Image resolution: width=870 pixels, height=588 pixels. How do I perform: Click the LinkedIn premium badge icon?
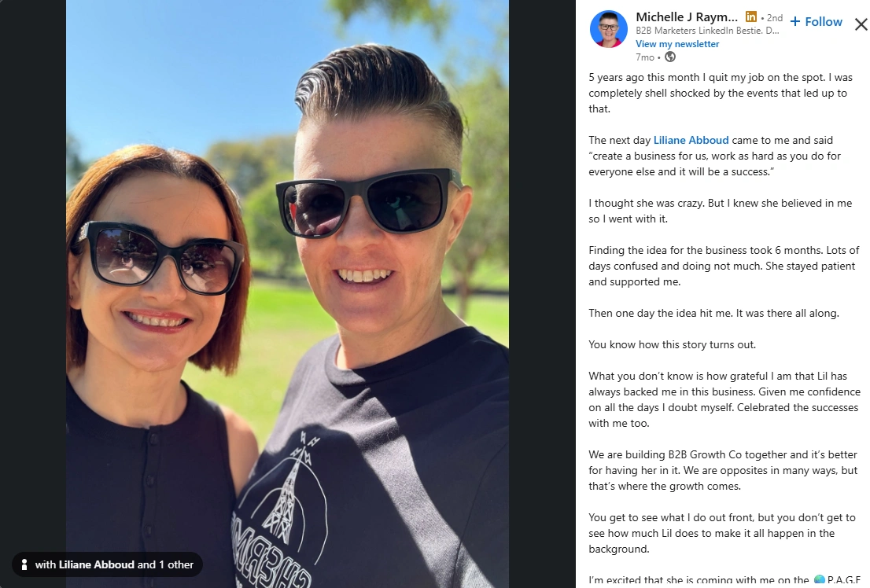point(750,17)
